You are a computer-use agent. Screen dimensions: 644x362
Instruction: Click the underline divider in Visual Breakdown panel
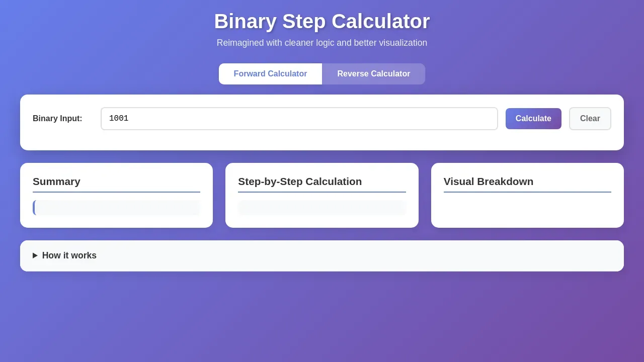[x=527, y=192]
